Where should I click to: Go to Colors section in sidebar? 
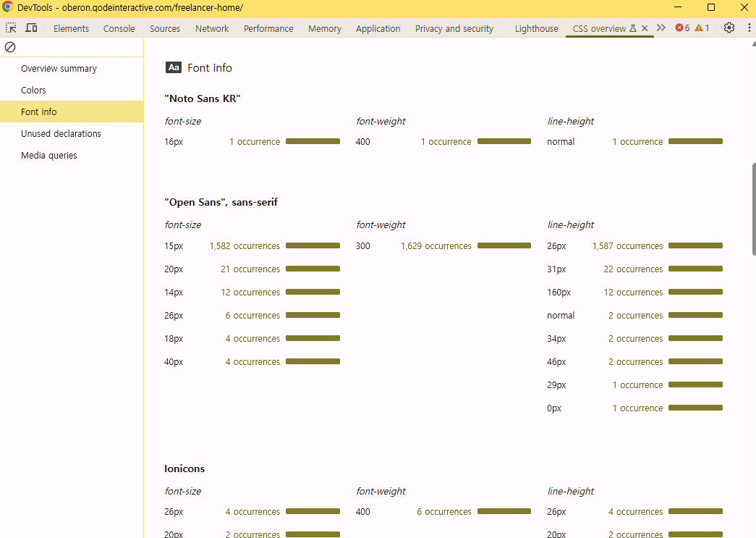tap(33, 91)
